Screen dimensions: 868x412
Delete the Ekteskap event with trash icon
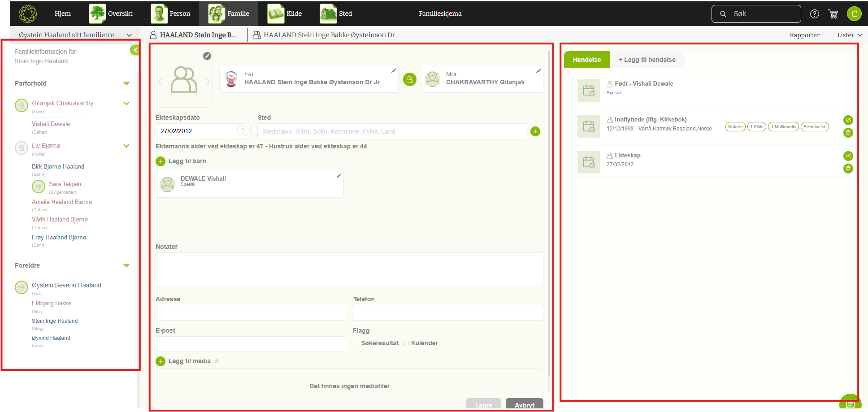pyautogui.click(x=848, y=169)
